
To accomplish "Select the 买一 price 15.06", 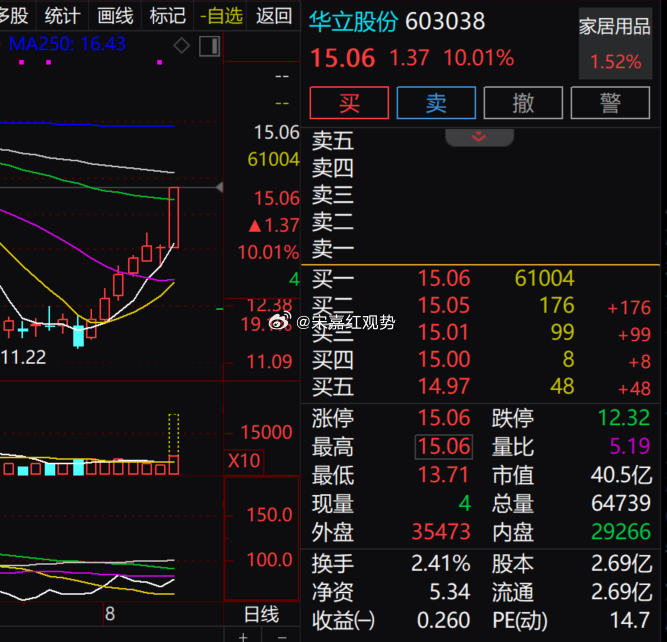I will coord(444,278).
